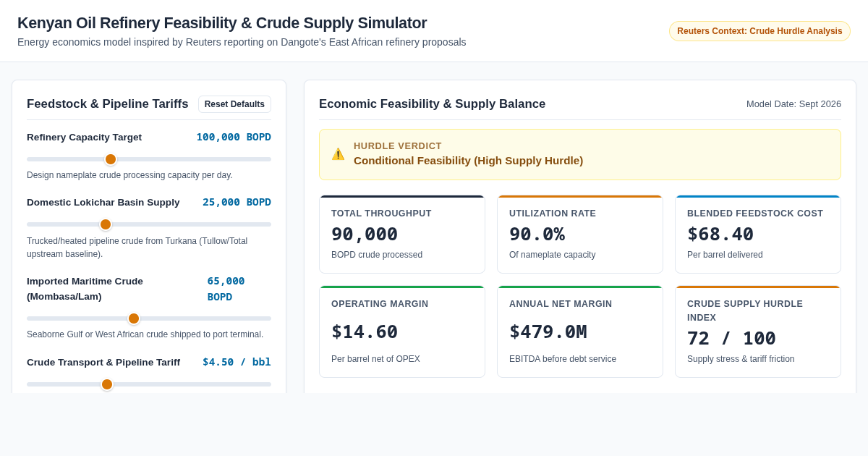Image resolution: width=868 pixels, height=456 pixels.
Task: Select the Annual Net Margin $479.0M card
Action: (x=580, y=332)
